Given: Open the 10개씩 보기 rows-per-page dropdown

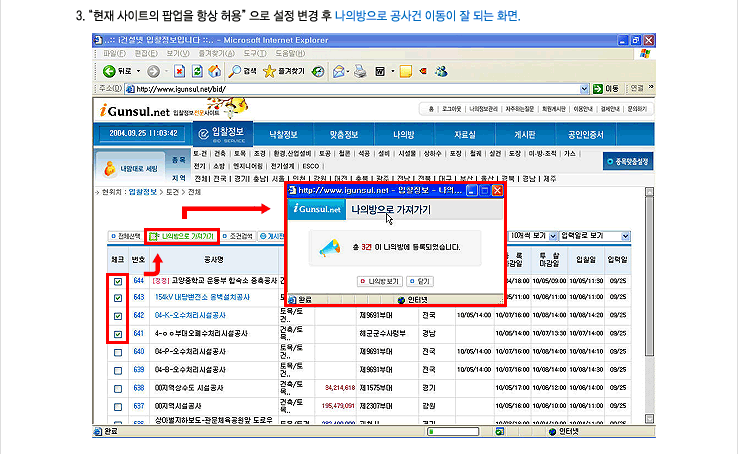Looking at the screenshot, I should [x=533, y=236].
